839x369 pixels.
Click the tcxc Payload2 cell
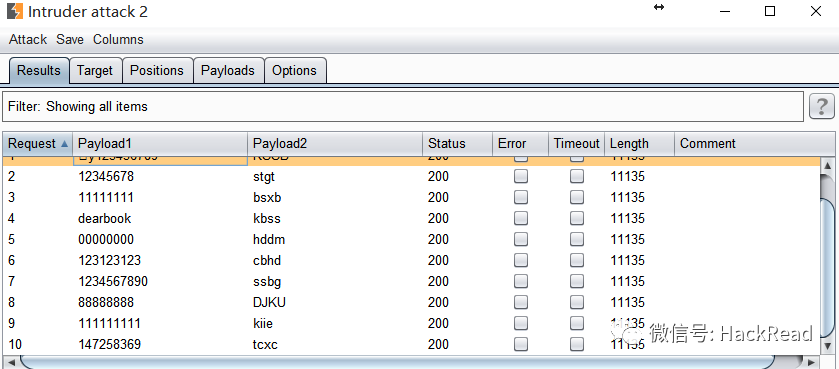(x=335, y=344)
